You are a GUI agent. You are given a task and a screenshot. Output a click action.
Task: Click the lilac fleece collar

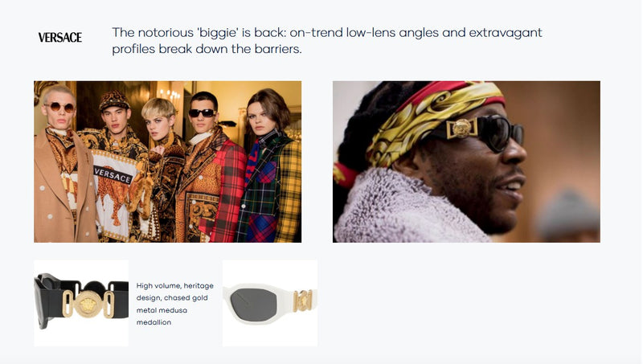click(406, 209)
